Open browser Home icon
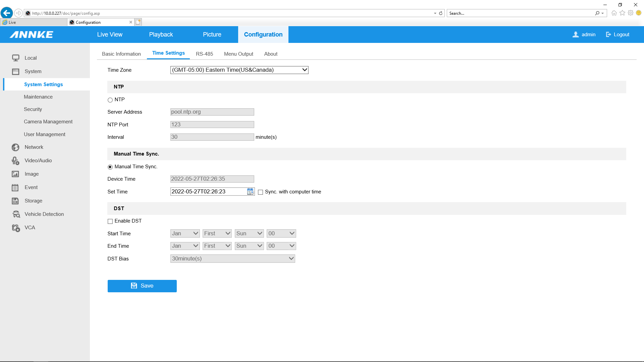The image size is (644, 362). pyautogui.click(x=614, y=13)
